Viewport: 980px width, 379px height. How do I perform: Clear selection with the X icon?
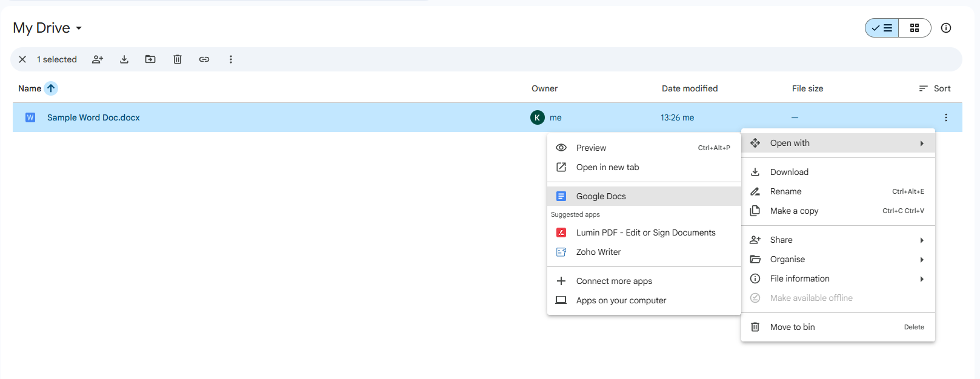pyautogui.click(x=22, y=59)
